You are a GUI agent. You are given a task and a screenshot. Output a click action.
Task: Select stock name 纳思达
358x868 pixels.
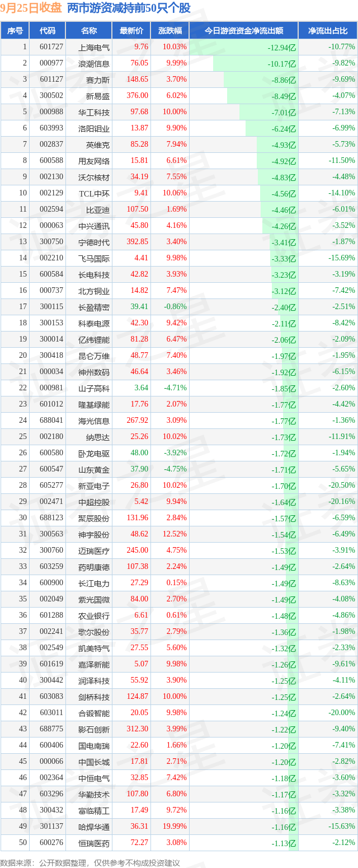tap(98, 437)
